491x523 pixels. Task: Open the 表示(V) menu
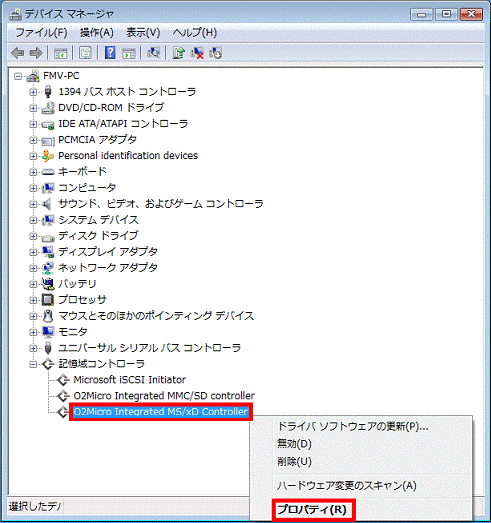143,33
